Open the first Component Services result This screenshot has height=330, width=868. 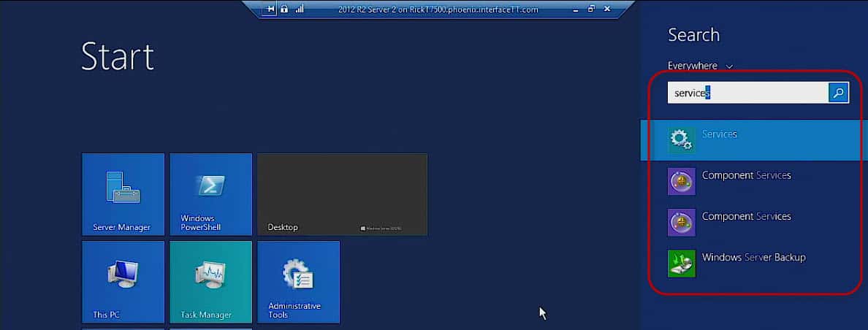click(754, 181)
